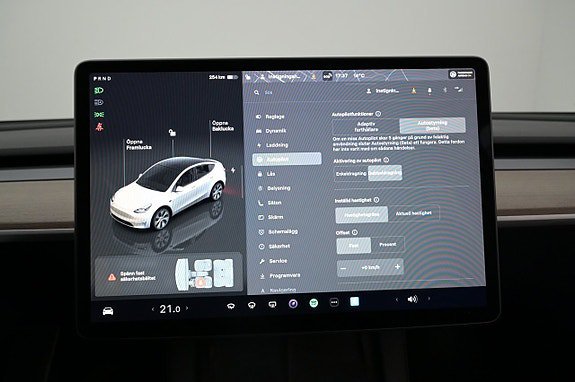Screen dimensions: 575x382
Task: Open the green Spotify app icon
Action: 314,303
